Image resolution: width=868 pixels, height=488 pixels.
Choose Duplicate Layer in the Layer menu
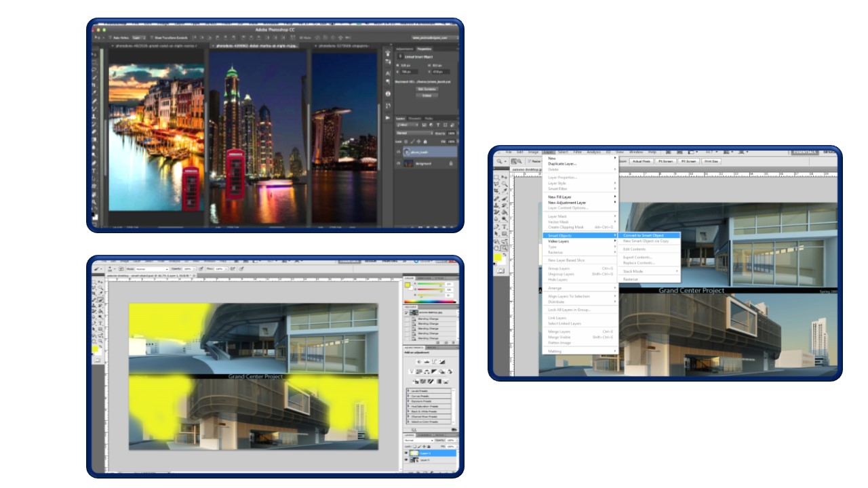tap(562, 163)
